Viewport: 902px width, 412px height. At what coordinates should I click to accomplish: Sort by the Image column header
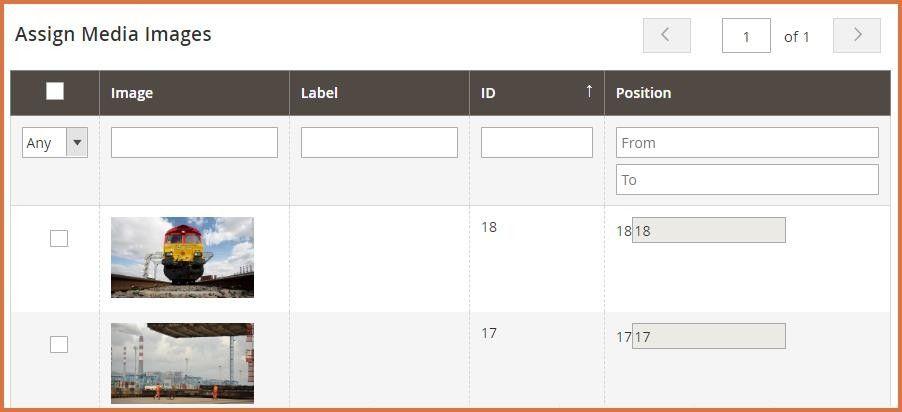pos(132,93)
